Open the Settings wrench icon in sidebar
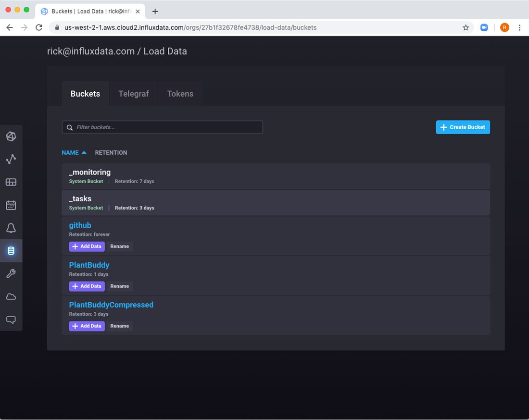The width and height of the screenshot is (529, 420). click(11, 274)
